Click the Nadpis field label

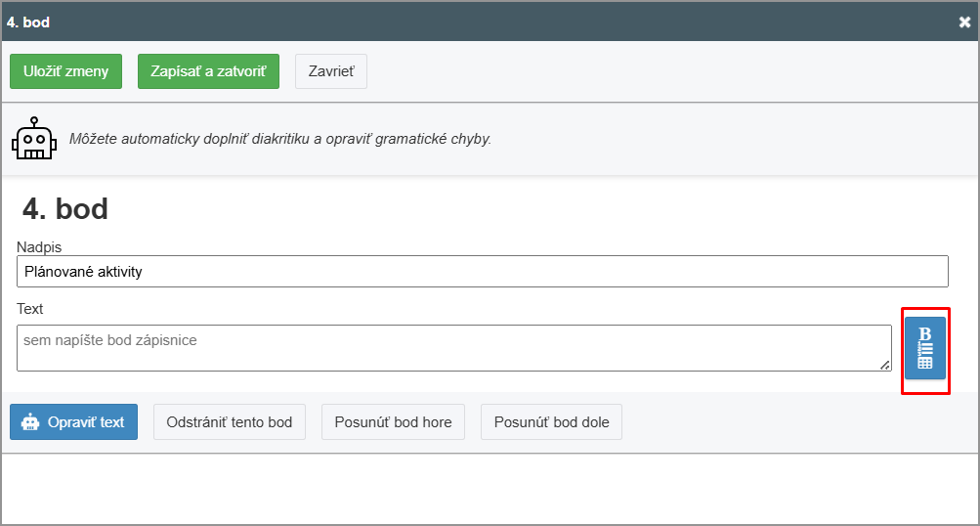click(39, 247)
